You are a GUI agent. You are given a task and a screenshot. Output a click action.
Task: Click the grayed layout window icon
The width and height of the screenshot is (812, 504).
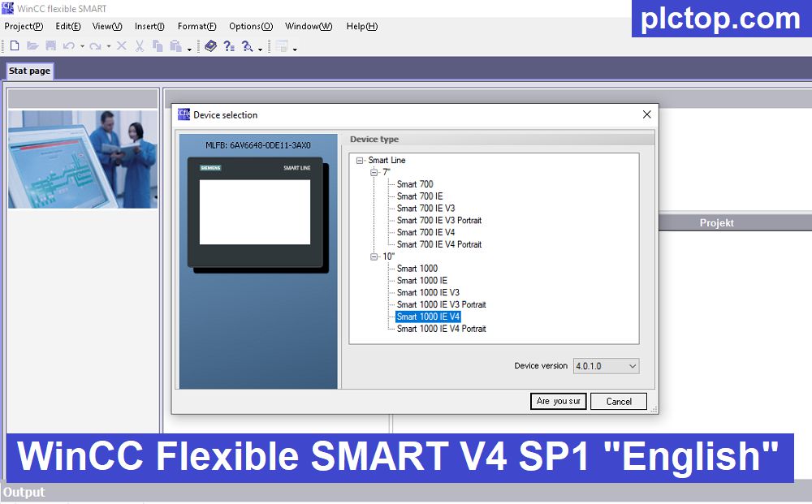[x=282, y=46]
